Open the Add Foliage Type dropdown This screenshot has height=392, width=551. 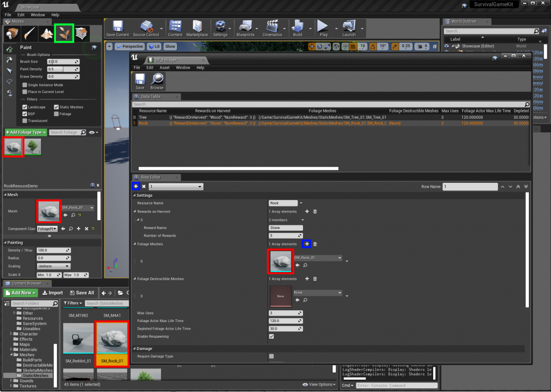26,132
